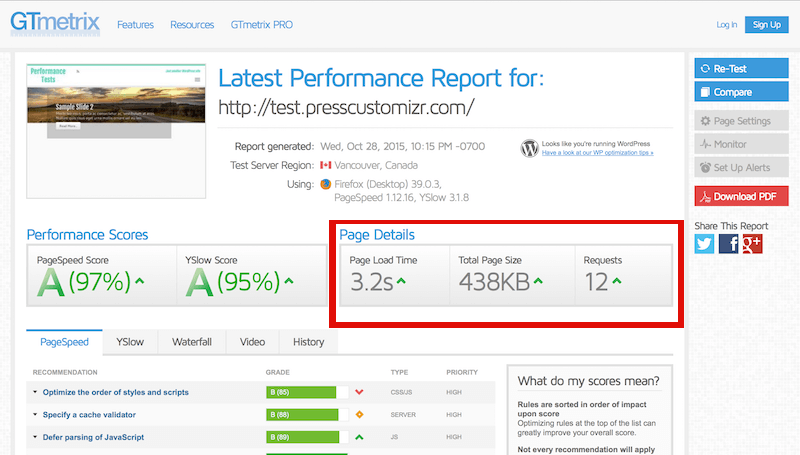
Task: Click the PageSpeed Score A (97%) value
Action: coord(84,282)
